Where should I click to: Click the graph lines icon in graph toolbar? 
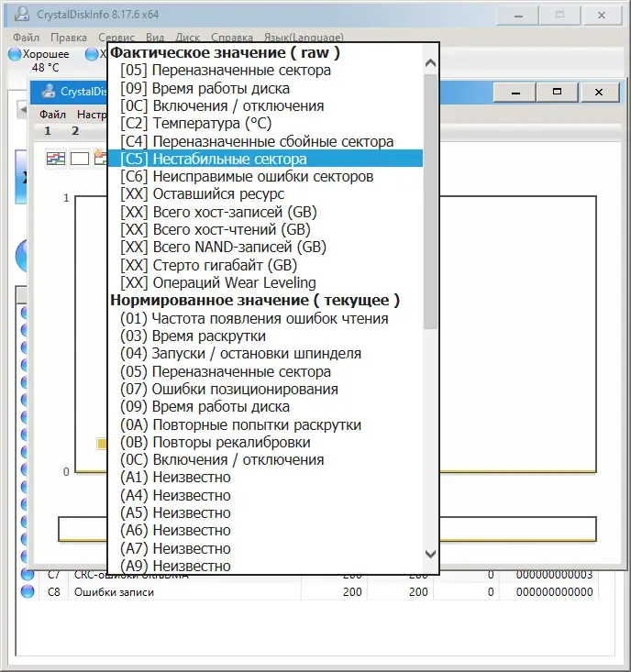click(x=56, y=159)
